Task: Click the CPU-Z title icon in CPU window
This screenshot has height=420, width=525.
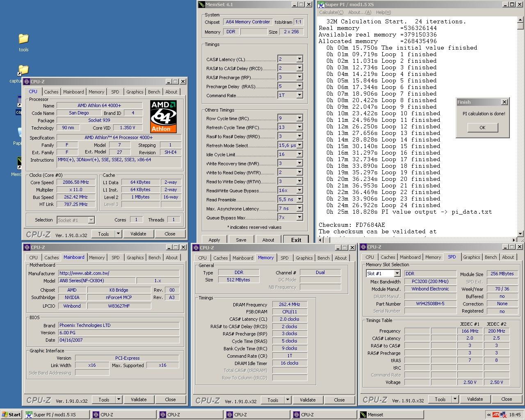Action: pos(27,82)
